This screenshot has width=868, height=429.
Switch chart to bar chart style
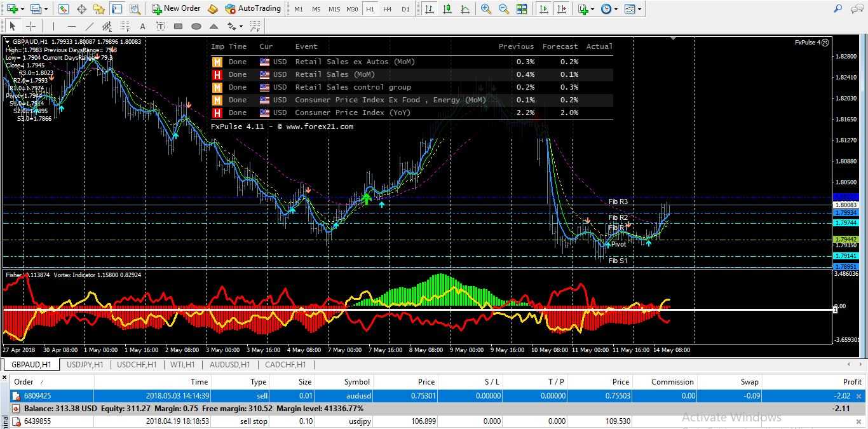tap(430, 9)
